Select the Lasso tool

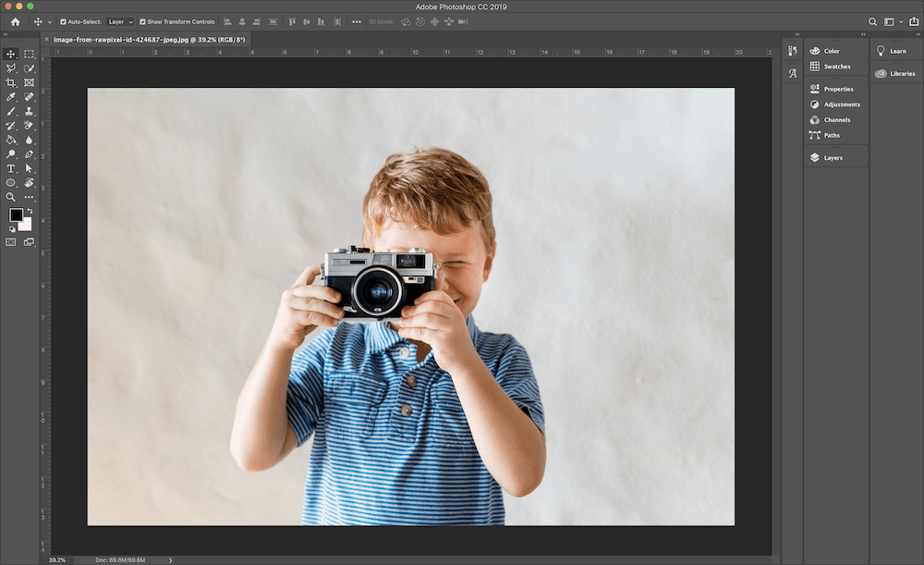click(x=11, y=68)
